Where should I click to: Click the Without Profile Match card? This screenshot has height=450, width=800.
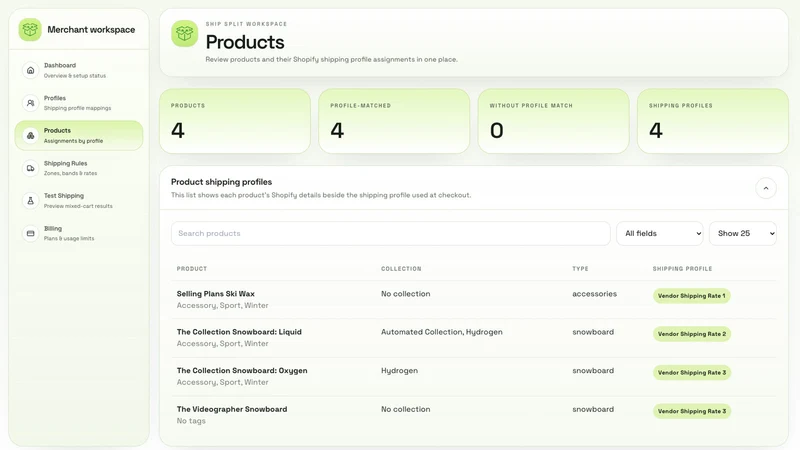(x=554, y=121)
